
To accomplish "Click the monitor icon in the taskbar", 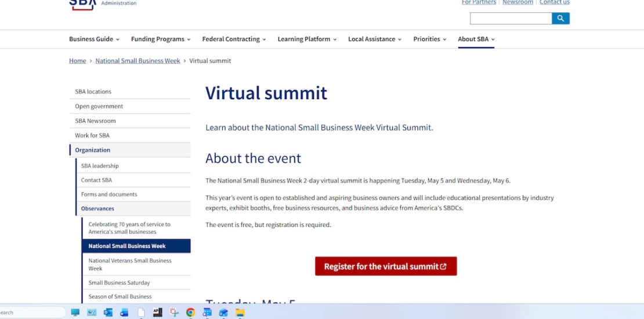I will pyautogui.click(x=75, y=313).
